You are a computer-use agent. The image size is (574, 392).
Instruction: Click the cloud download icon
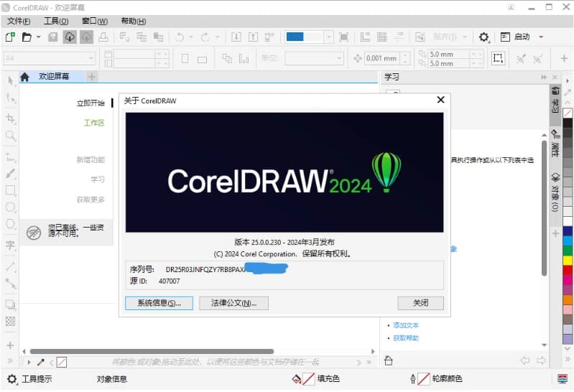click(70, 37)
